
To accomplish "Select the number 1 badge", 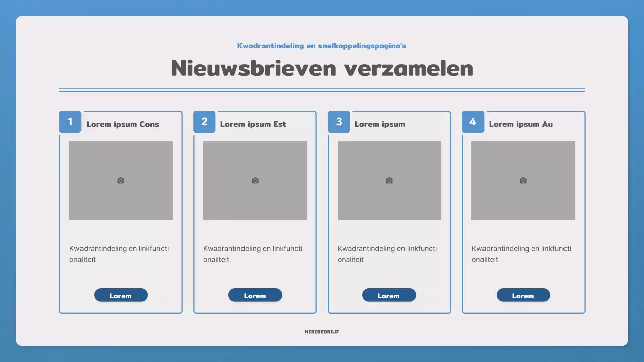I will pyautogui.click(x=69, y=121).
